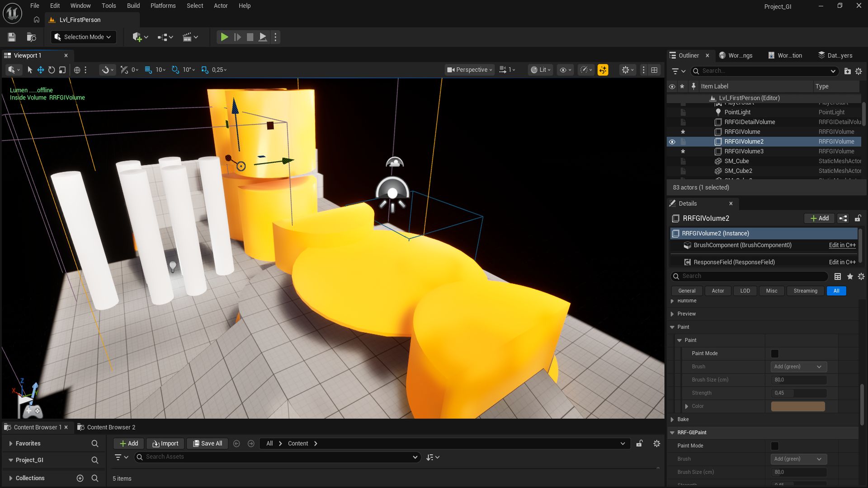Click the Import button in Content Browser
This screenshot has width=868, height=488.
(165, 444)
